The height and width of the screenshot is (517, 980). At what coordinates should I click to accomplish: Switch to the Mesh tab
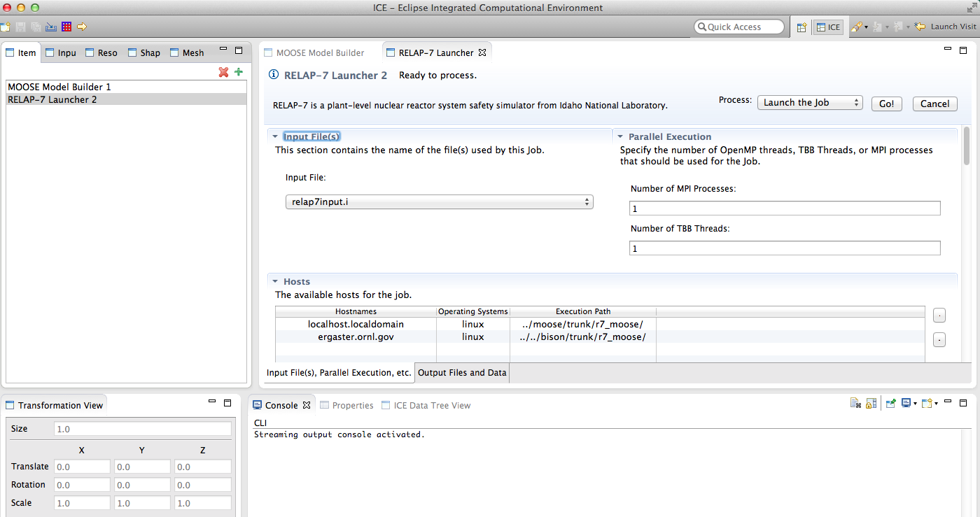[x=187, y=52]
